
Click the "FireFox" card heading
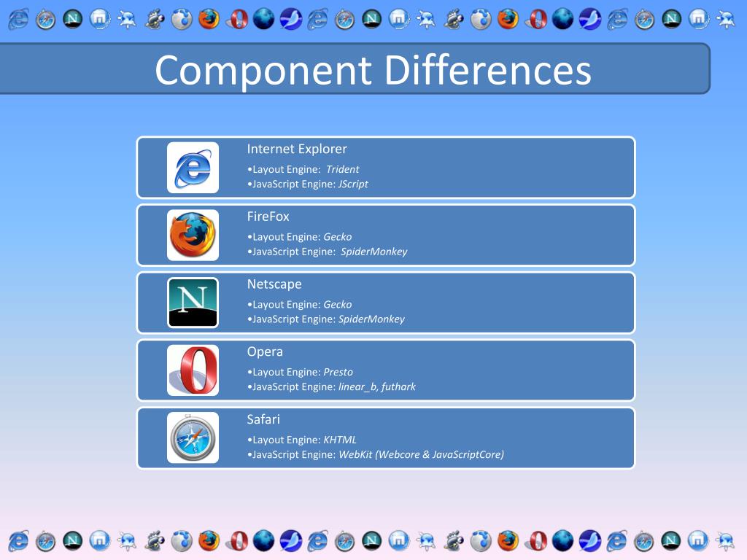pos(268,217)
